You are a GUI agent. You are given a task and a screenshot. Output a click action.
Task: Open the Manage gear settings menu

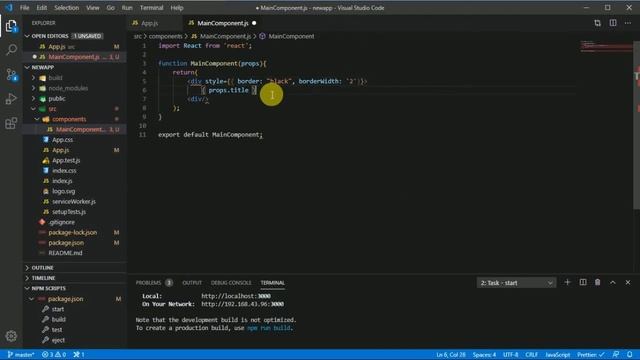(11, 336)
